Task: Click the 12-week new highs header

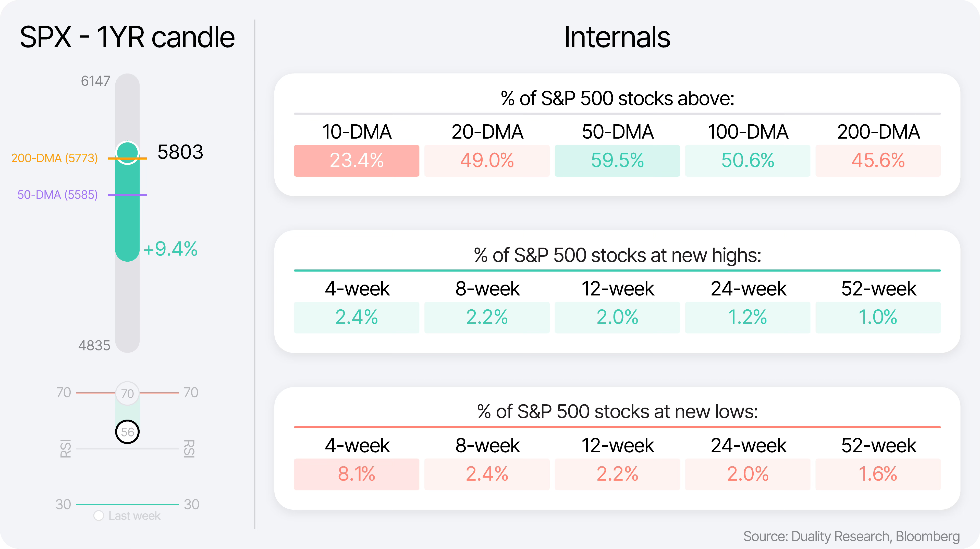Action: coord(617,289)
